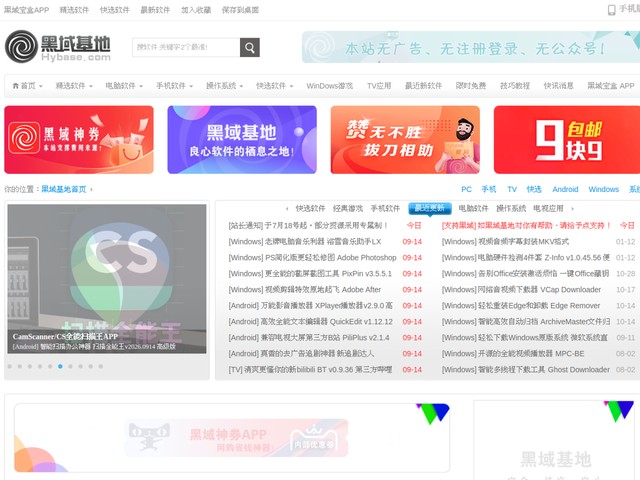This screenshot has width=640, height=480.
Task: Click the magnifier search button
Action: [x=249, y=47]
